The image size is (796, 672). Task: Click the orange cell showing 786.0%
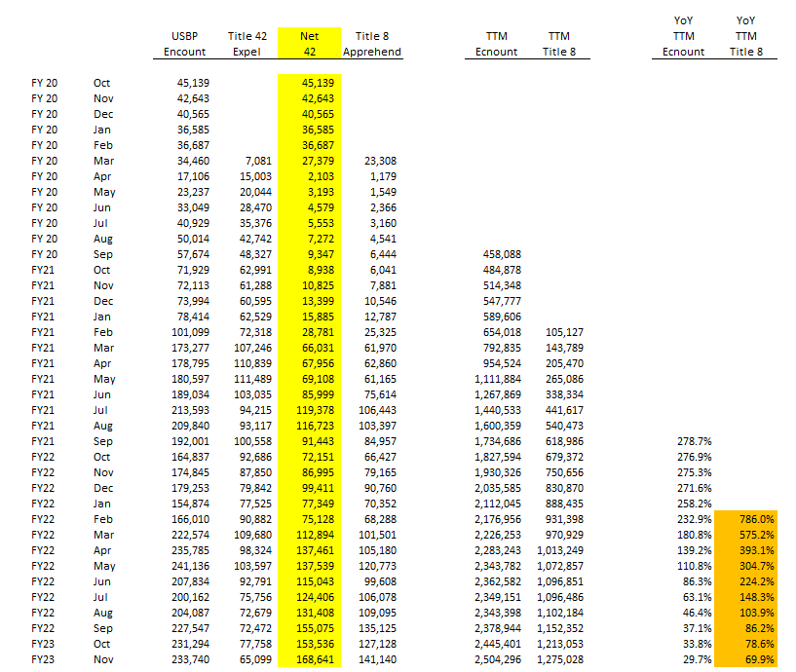(x=745, y=519)
